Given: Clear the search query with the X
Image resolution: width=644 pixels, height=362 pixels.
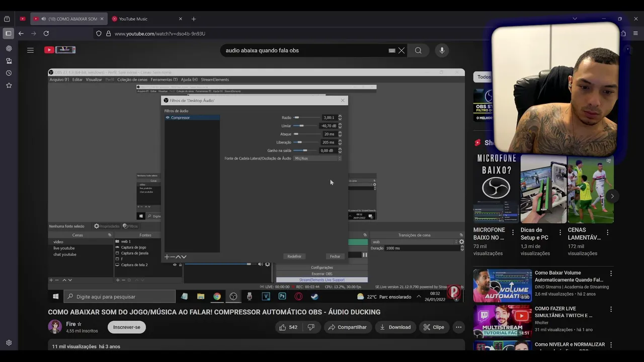Looking at the screenshot, I should (401, 50).
